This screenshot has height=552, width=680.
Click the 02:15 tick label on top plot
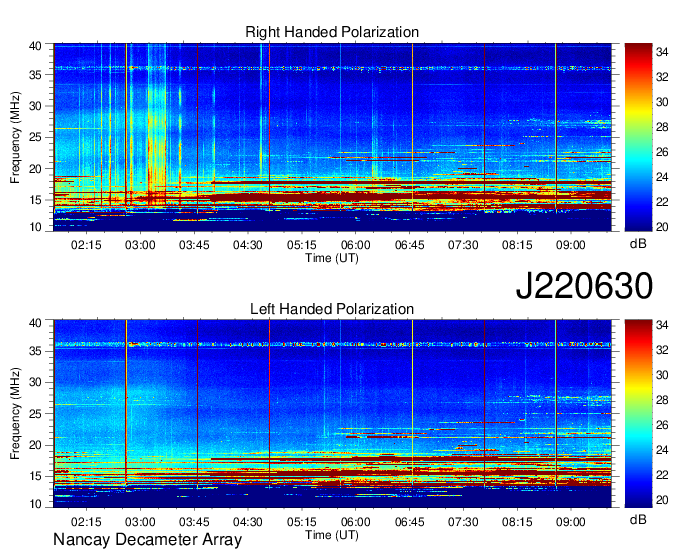(86, 245)
